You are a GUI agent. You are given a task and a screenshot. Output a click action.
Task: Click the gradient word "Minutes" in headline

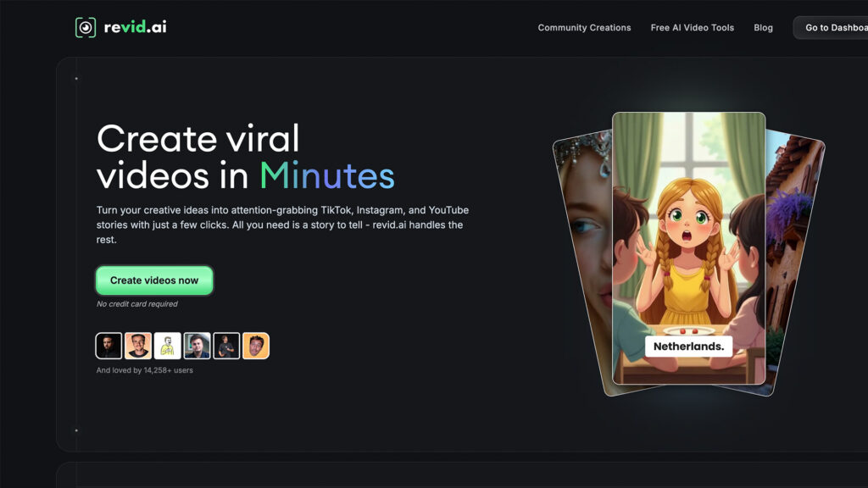[x=326, y=176]
